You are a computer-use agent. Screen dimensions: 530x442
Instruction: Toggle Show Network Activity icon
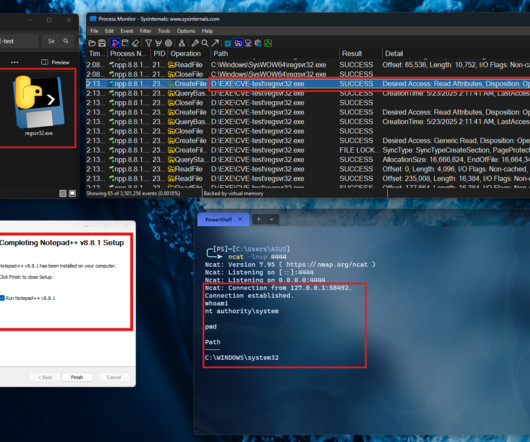pyautogui.click(x=248, y=43)
